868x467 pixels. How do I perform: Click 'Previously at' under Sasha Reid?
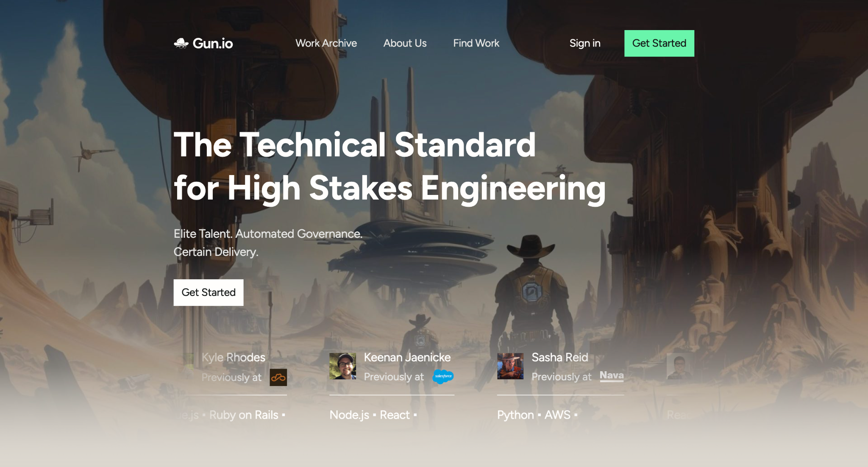(562, 377)
